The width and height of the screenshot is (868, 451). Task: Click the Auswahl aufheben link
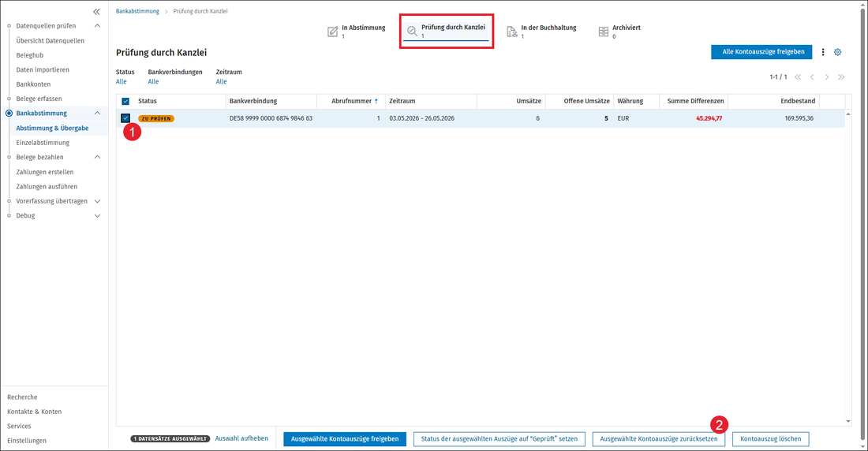point(241,438)
